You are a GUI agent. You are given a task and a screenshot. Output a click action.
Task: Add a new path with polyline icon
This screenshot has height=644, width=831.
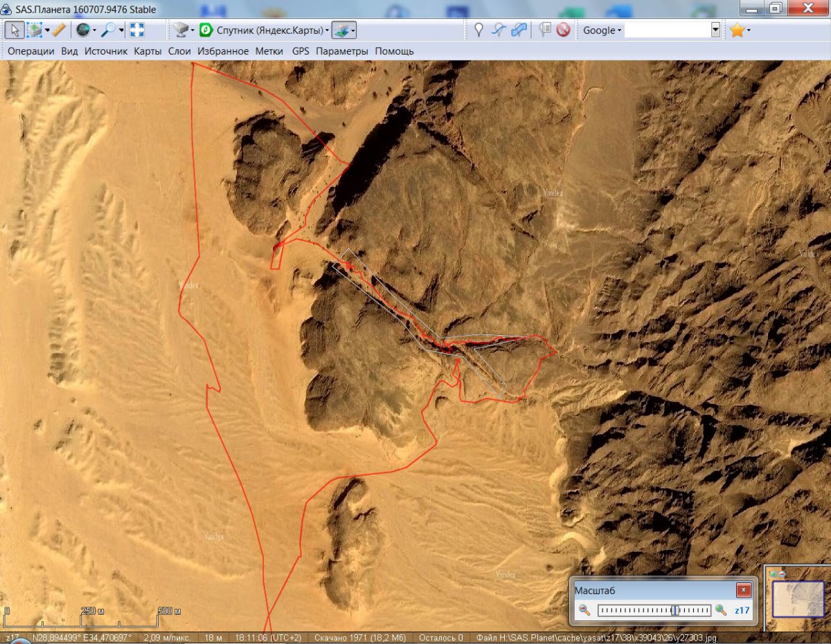[499, 30]
